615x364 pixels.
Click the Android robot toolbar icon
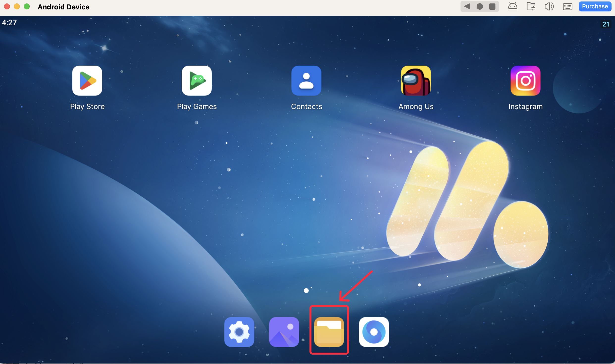coord(512,6)
